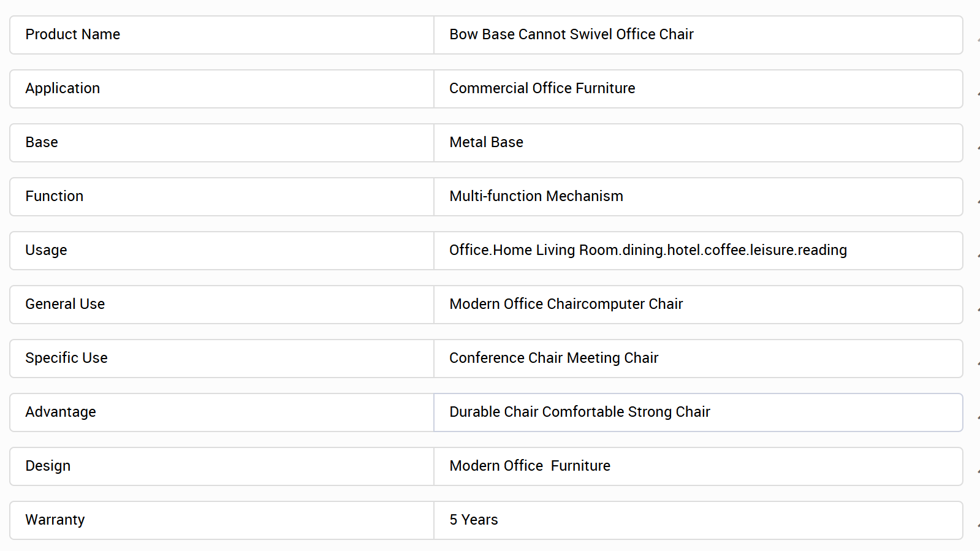Click the 'Function' attribute name field
Viewport: 980px width, 551px height.
point(222,197)
